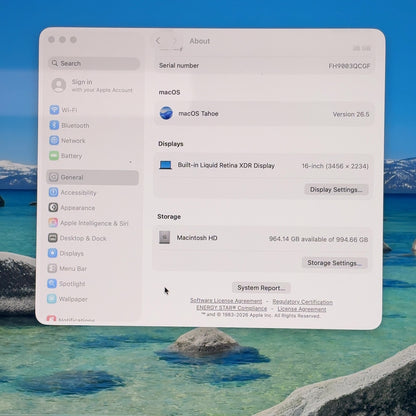Image resolution: width=416 pixels, height=416 pixels.
Task: Select the Accessibility label
Action: pyautogui.click(x=78, y=193)
